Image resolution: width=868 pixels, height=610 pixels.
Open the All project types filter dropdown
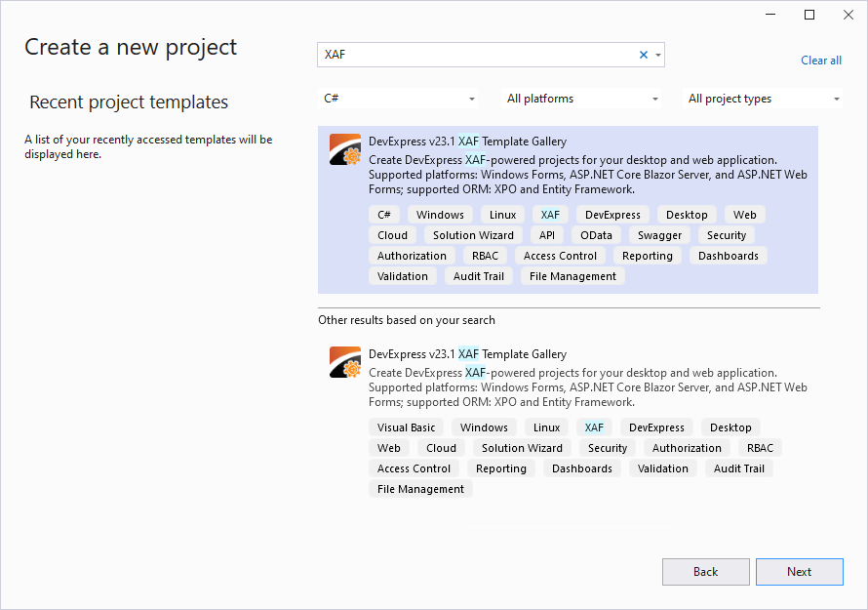(x=763, y=99)
